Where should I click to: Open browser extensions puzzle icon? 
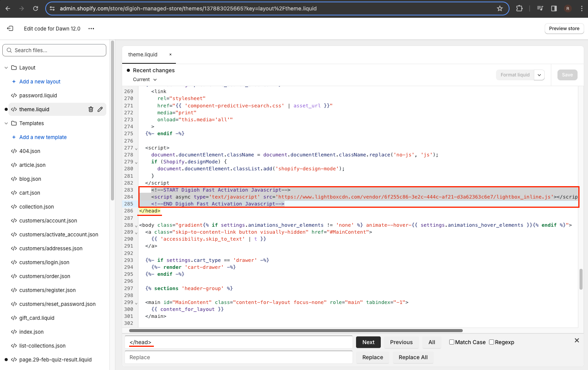519,8
